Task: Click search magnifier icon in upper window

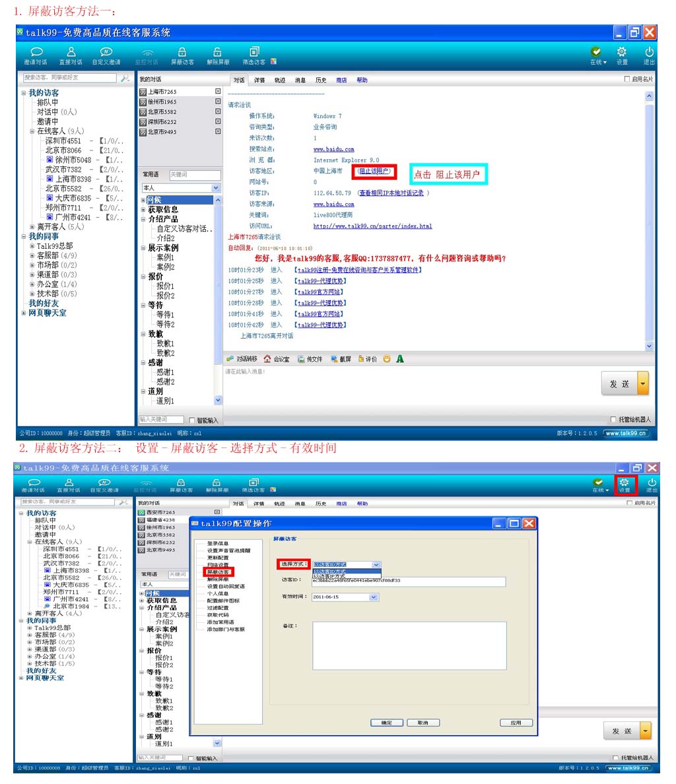Action: [125, 78]
